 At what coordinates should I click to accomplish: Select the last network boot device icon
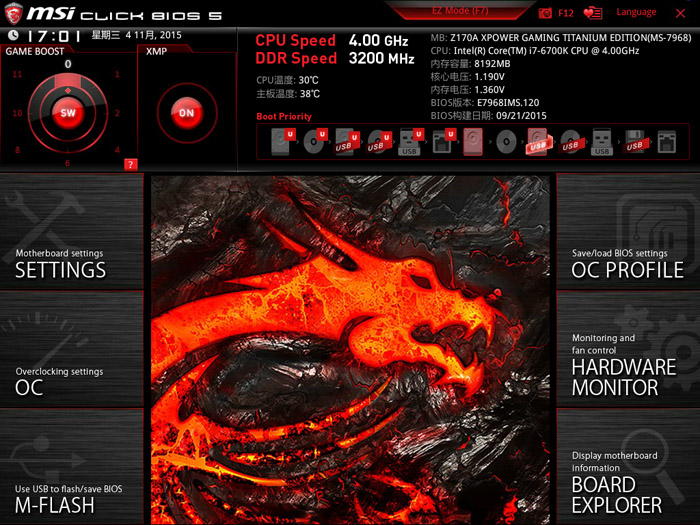click(667, 143)
